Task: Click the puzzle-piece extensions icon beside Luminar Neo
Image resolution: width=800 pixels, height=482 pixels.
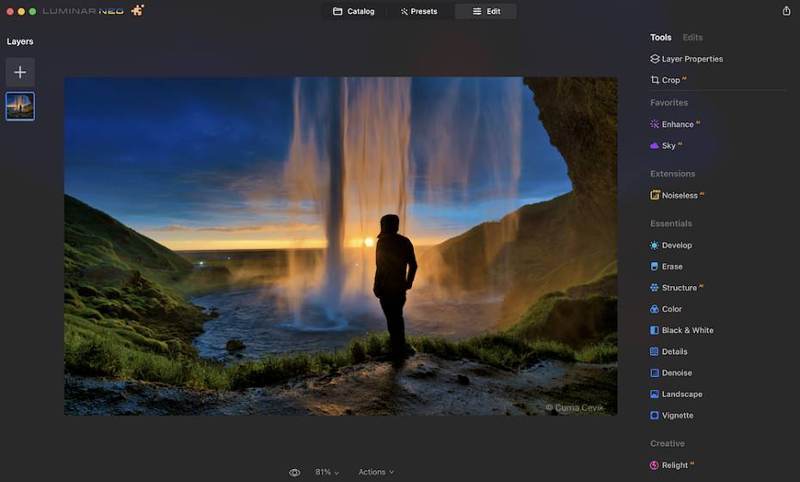Action: point(137,10)
